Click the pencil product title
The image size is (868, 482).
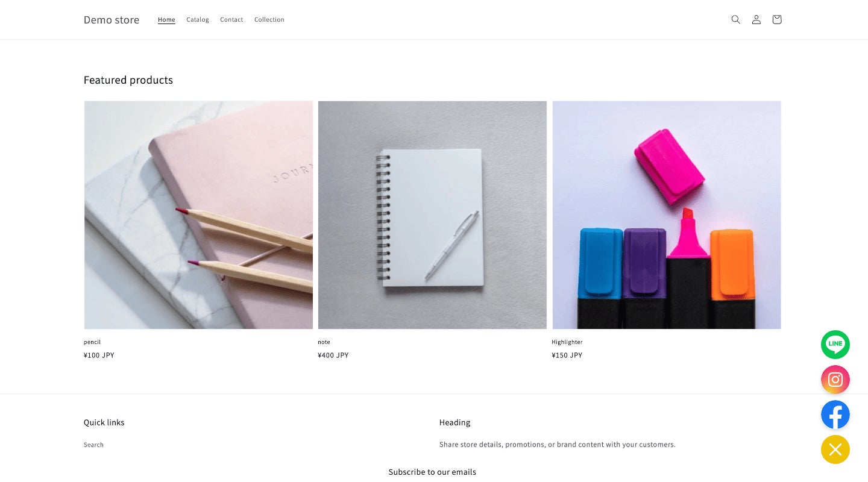[92, 342]
